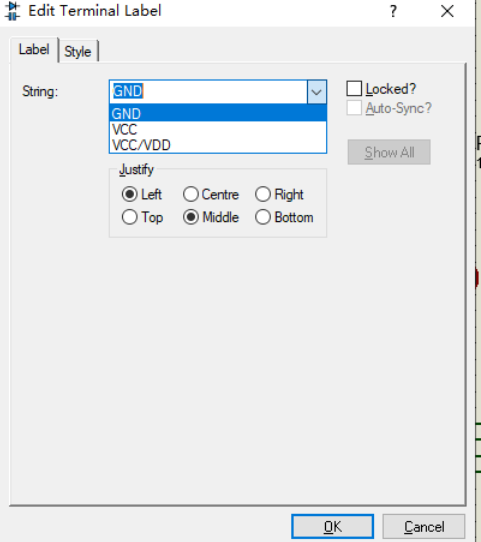Screen dimensions: 481x542
Task: Toggle the Auto-Sync? checkbox
Action: 354,108
